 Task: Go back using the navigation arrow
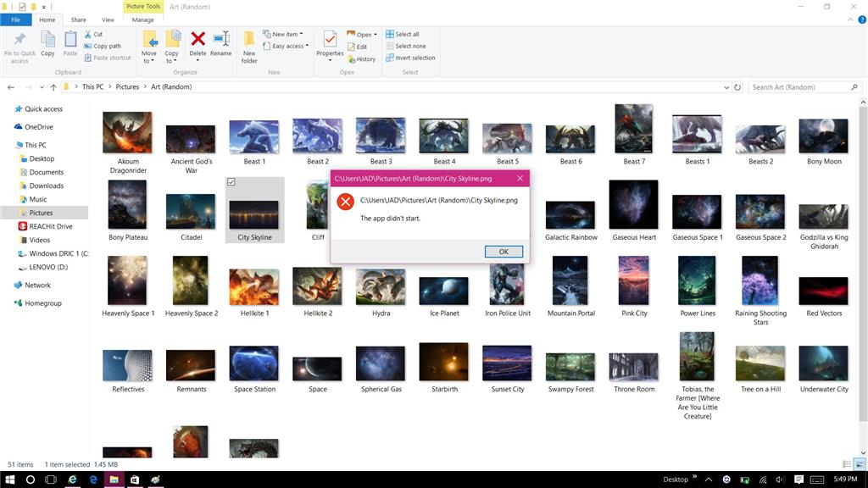(x=11, y=87)
